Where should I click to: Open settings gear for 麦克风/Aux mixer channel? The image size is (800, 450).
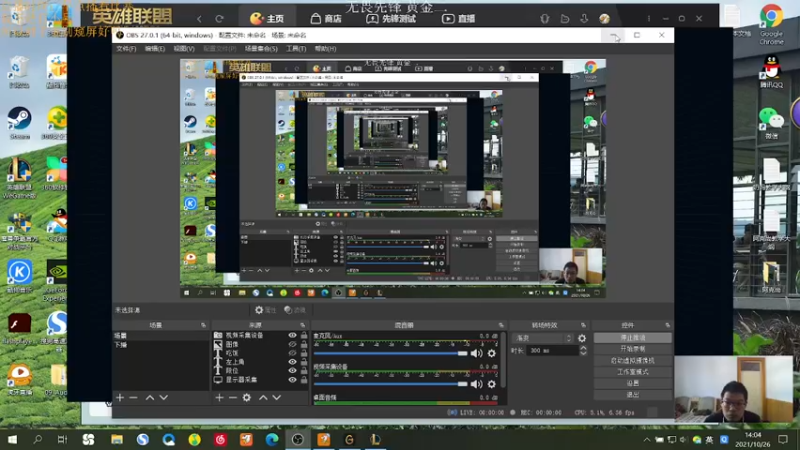[x=492, y=353]
